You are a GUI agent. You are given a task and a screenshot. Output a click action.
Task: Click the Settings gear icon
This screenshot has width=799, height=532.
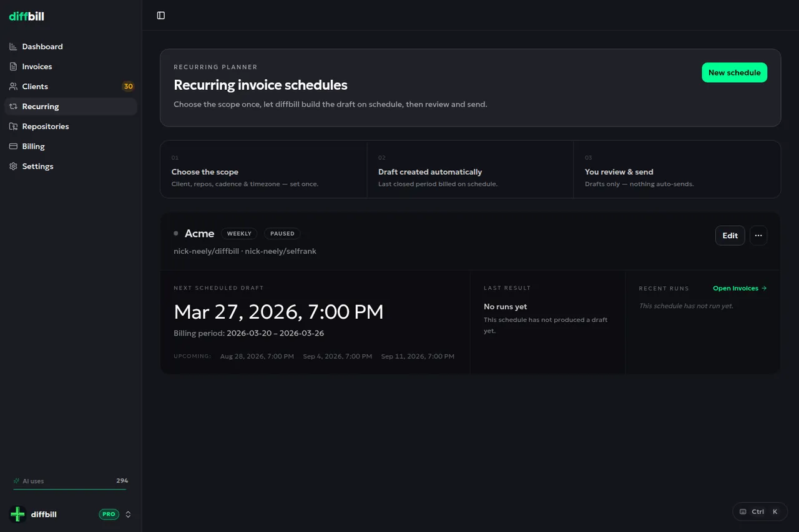tap(13, 167)
